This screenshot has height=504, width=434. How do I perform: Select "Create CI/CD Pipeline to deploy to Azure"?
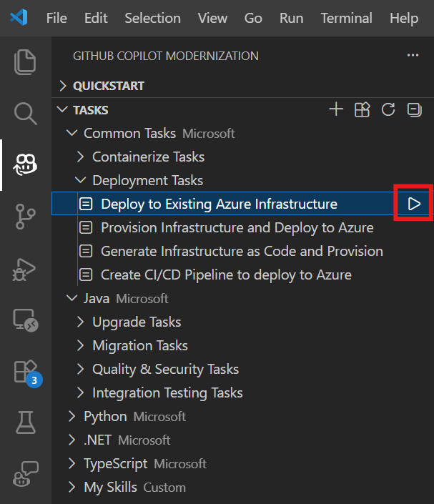[x=226, y=275]
